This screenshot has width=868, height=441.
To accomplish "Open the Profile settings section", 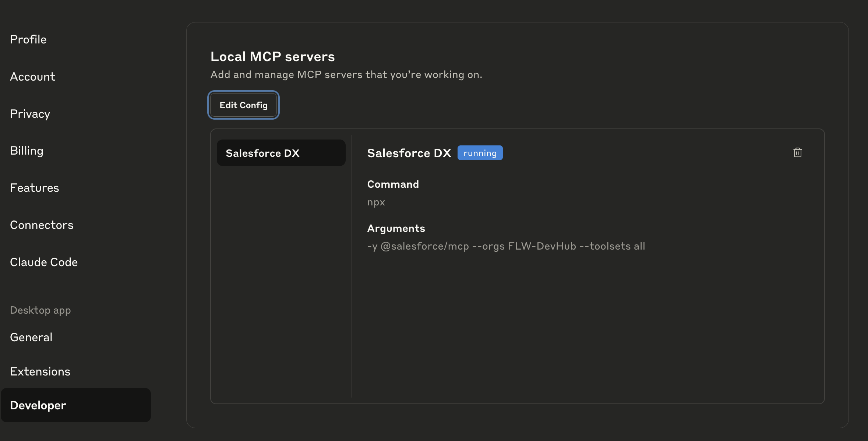I will [28, 39].
